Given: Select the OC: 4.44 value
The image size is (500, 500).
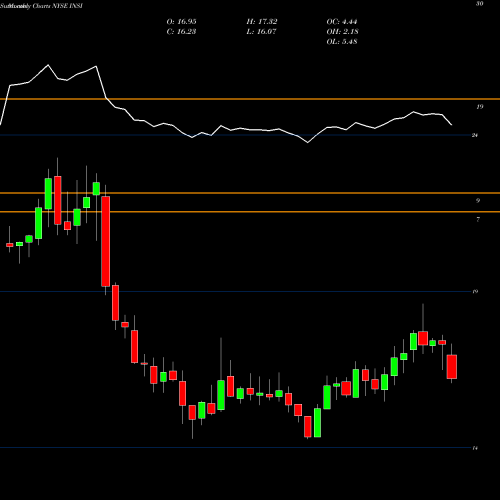Looking at the screenshot, I should coord(342,22).
